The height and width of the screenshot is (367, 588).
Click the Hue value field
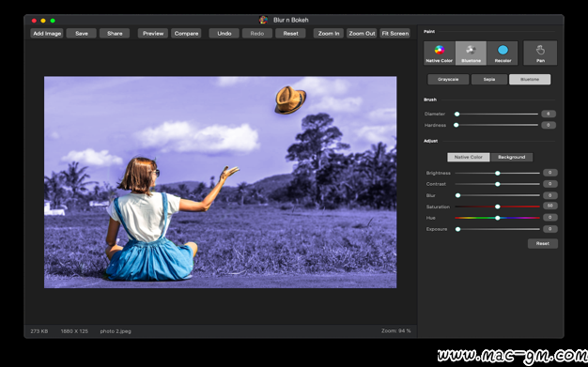pos(550,218)
